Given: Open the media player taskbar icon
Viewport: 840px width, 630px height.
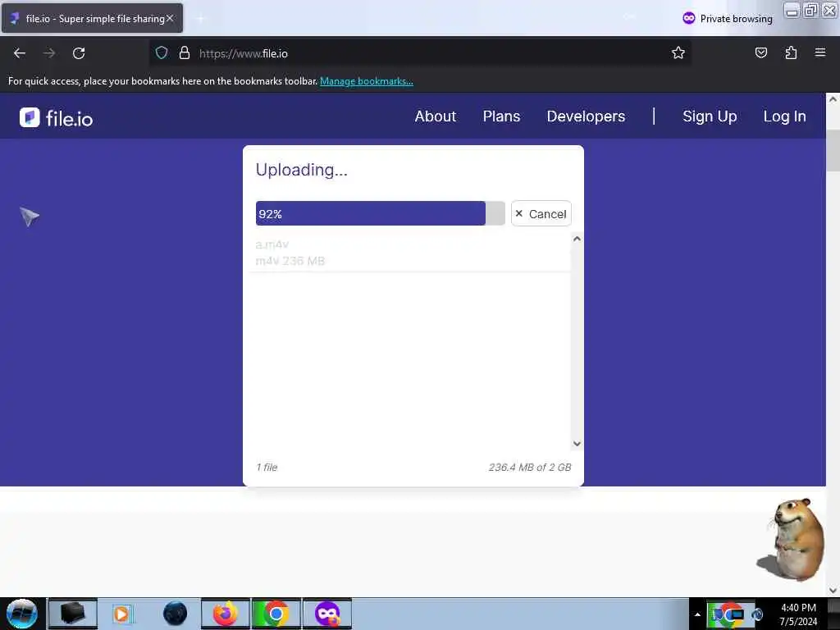Looking at the screenshot, I should point(122,614).
